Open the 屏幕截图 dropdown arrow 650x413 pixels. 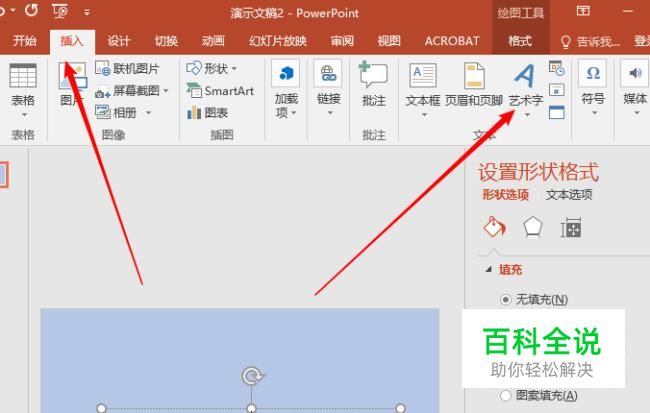click(166, 90)
